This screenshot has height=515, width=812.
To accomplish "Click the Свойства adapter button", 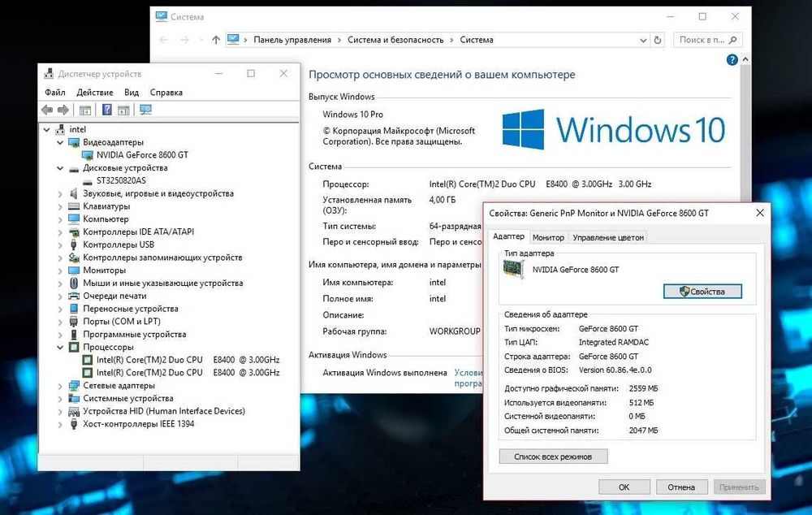I will (x=702, y=292).
